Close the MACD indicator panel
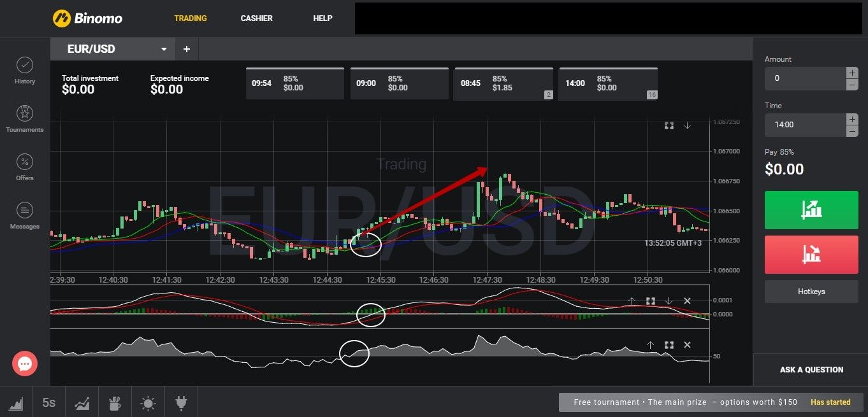 687,300
